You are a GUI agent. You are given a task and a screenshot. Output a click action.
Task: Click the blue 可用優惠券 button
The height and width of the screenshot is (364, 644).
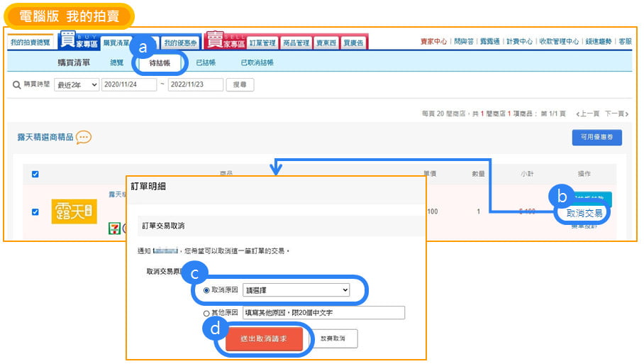click(x=596, y=138)
